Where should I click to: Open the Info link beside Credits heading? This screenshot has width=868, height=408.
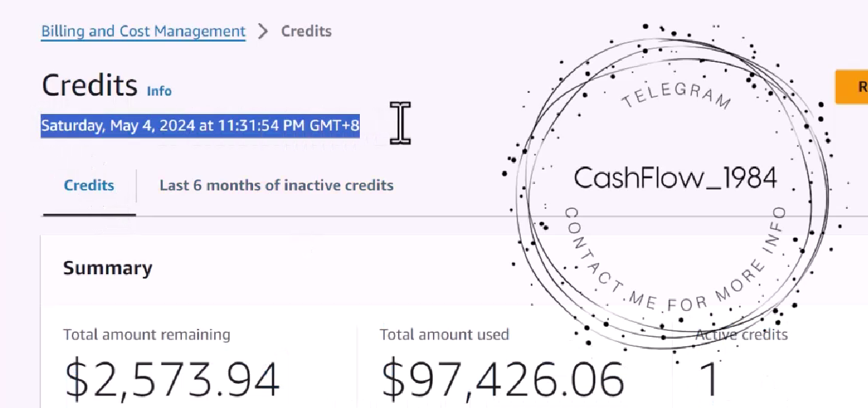click(159, 91)
